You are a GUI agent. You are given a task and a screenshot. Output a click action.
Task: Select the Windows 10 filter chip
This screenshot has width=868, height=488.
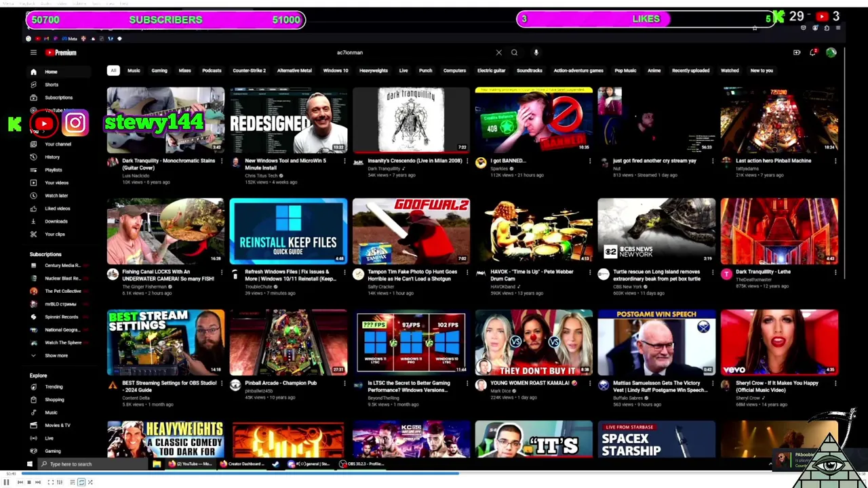tap(336, 70)
